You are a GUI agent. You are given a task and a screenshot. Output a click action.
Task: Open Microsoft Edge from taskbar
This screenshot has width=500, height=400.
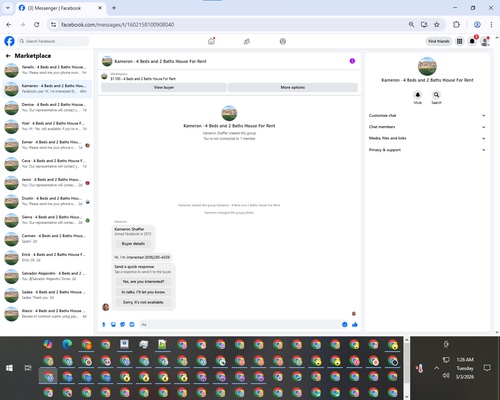click(x=67, y=344)
